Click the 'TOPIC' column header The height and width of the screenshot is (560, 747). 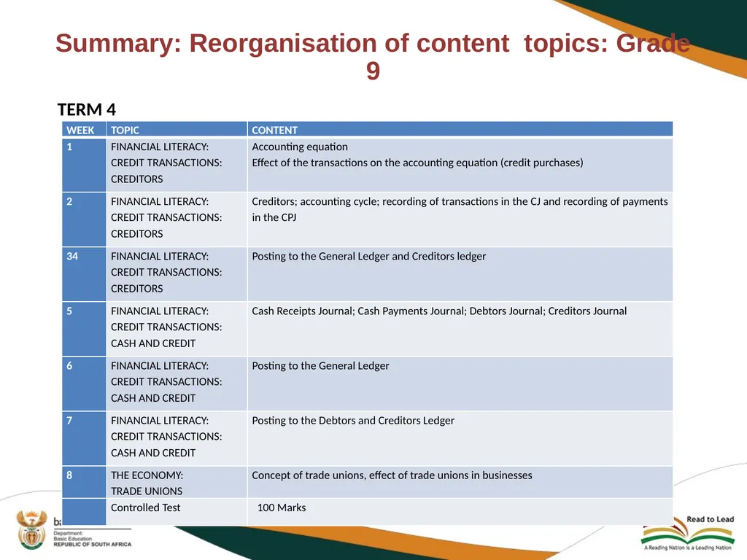[x=177, y=130]
